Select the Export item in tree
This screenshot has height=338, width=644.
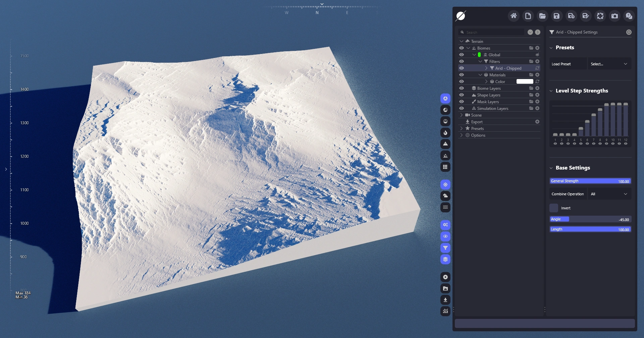point(477,122)
